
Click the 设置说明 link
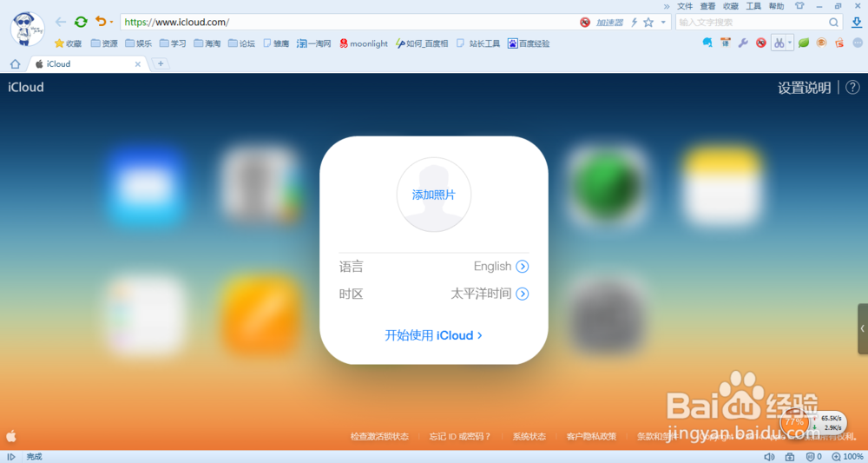click(x=804, y=88)
